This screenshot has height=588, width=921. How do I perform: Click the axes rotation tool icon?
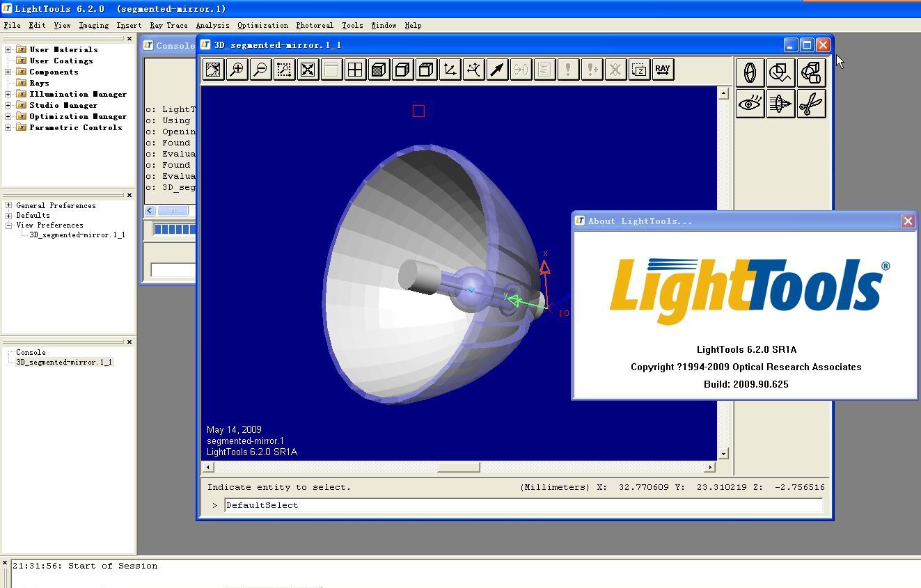(x=474, y=70)
